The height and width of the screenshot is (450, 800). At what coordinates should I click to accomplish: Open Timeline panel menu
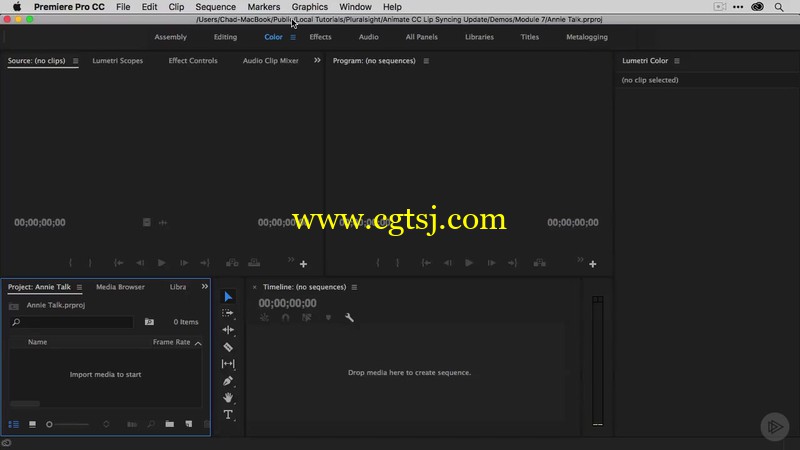point(354,287)
